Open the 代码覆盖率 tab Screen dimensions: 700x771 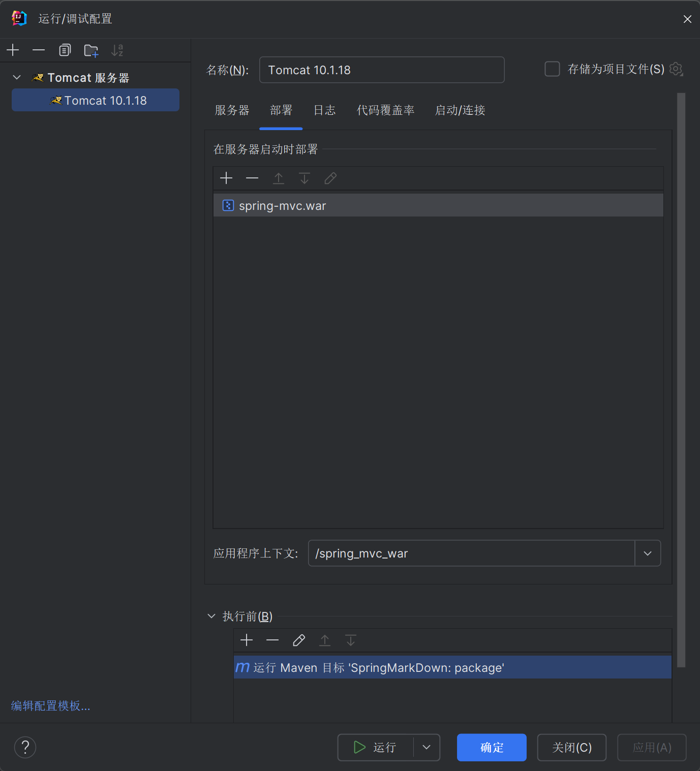386,110
